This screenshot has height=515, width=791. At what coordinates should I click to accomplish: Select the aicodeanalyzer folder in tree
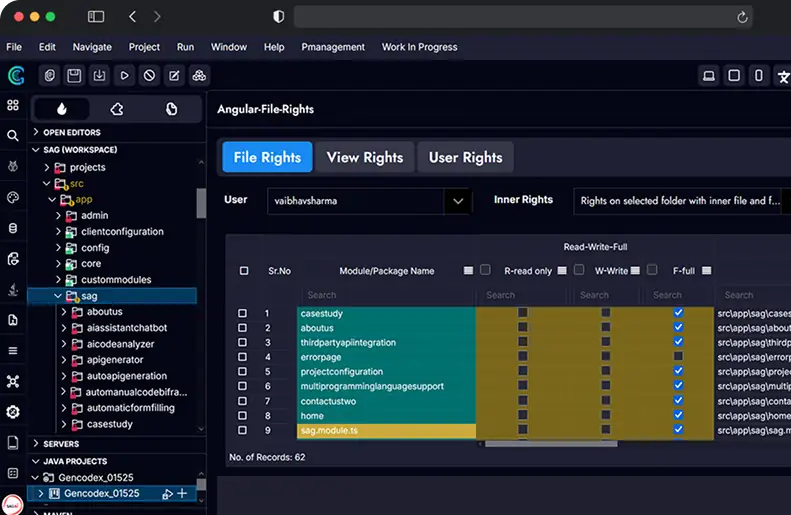(x=120, y=344)
